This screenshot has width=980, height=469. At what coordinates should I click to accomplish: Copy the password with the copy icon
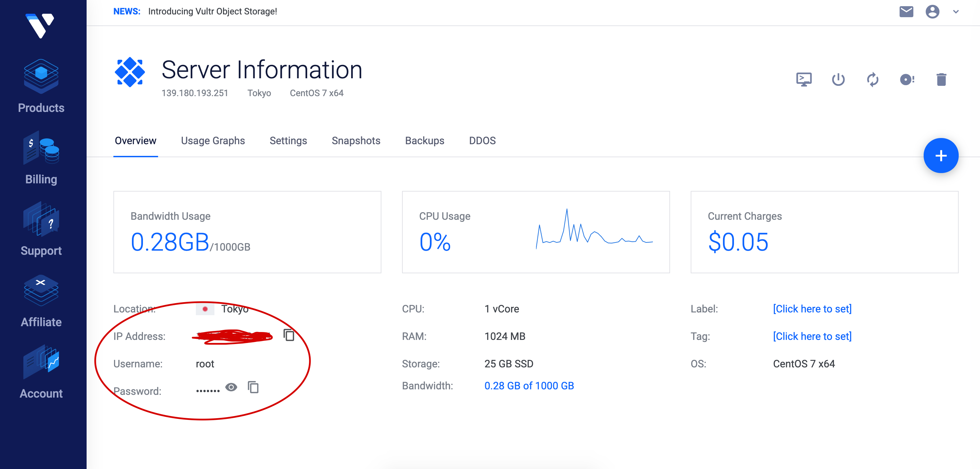[x=253, y=387]
